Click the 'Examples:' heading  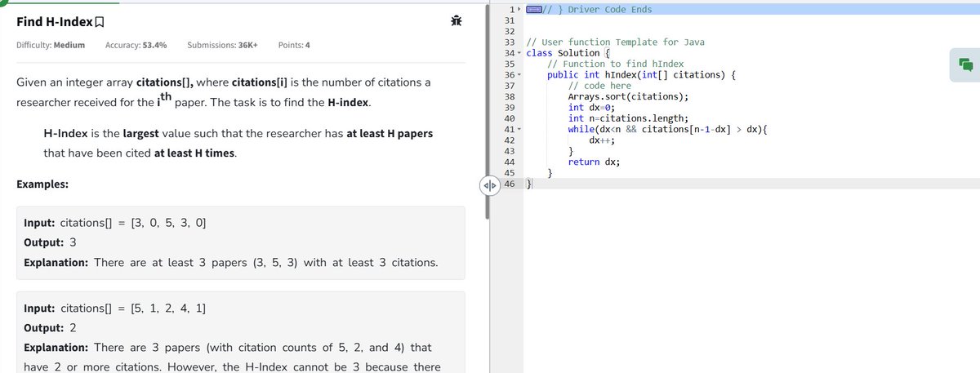point(42,184)
